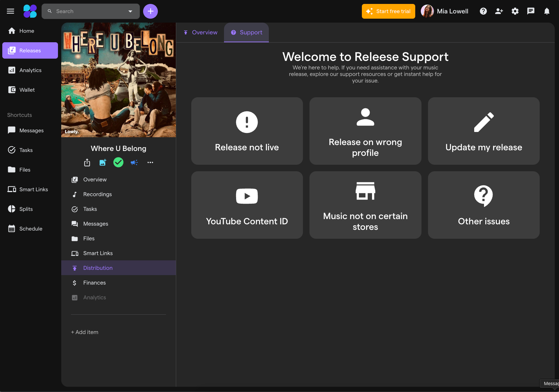Open Messages in release menu
This screenshot has width=559, height=392.
click(119, 224)
